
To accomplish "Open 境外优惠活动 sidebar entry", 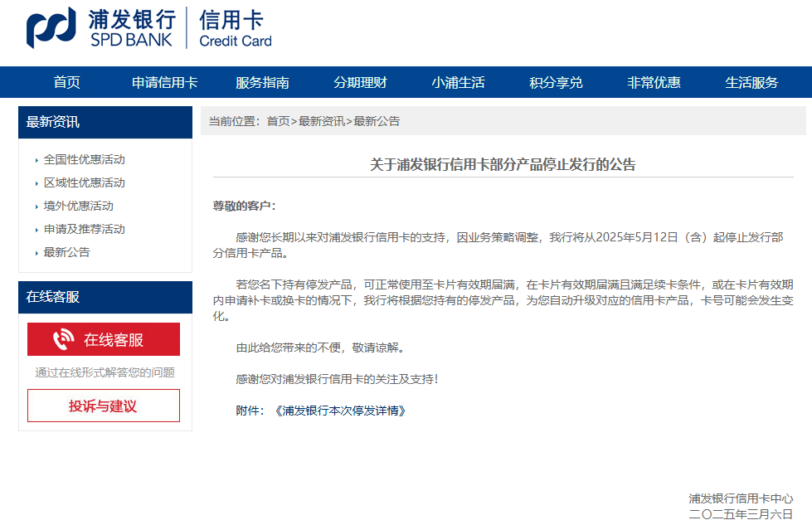I will (79, 206).
